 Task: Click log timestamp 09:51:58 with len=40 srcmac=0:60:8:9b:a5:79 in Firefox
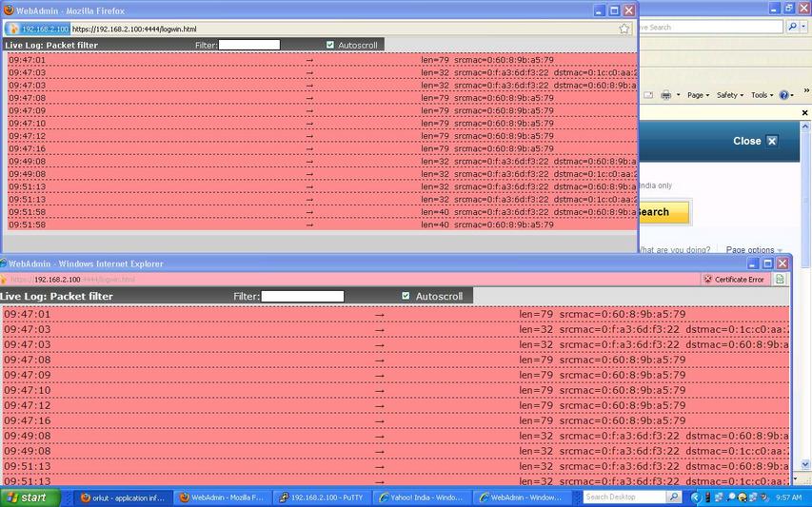[x=28, y=224]
